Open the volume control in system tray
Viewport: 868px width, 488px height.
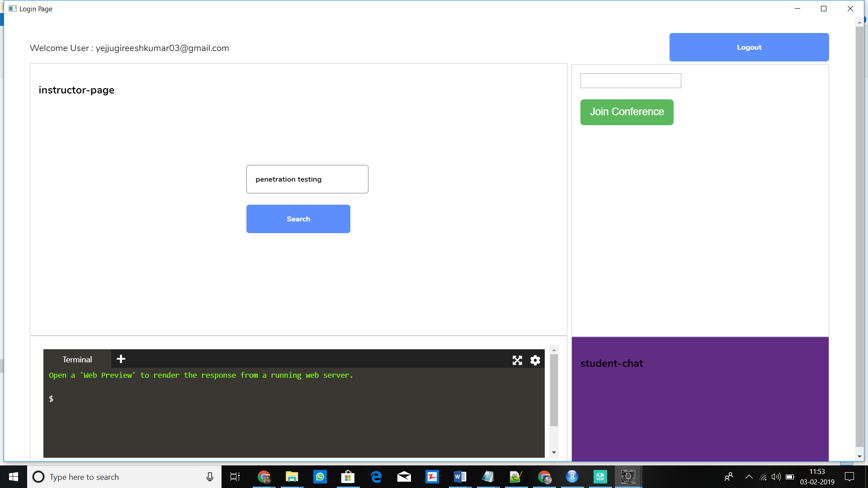point(776,477)
